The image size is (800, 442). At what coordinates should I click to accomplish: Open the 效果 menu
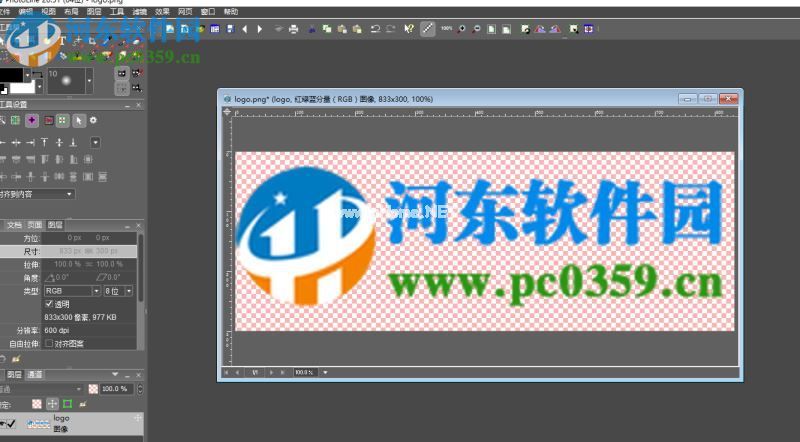click(x=162, y=12)
